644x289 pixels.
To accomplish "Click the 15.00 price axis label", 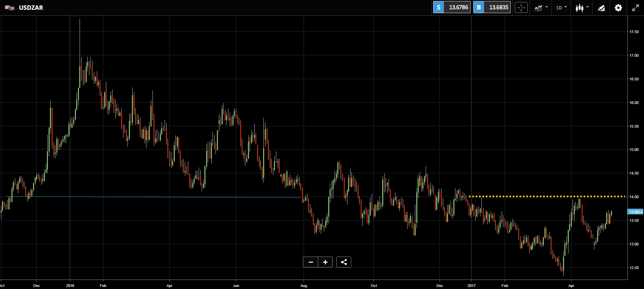I will coord(634,150).
